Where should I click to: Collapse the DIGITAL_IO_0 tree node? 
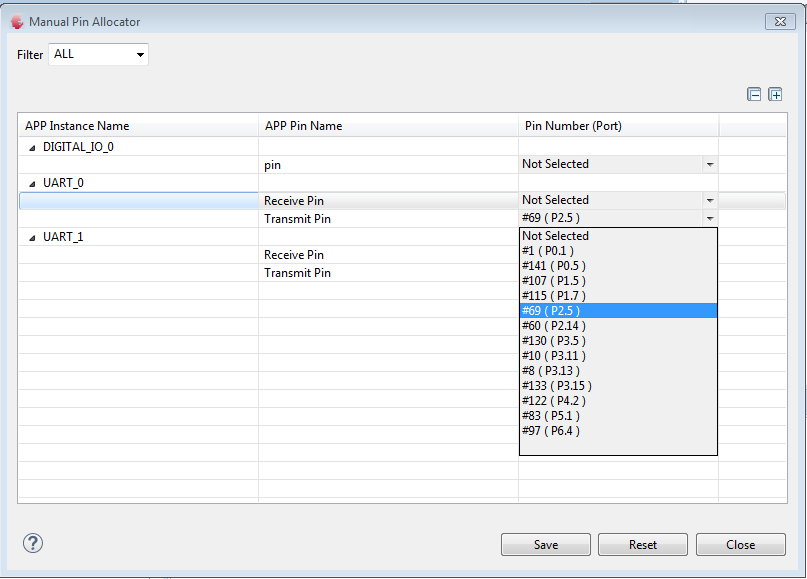(x=32, y=148)
